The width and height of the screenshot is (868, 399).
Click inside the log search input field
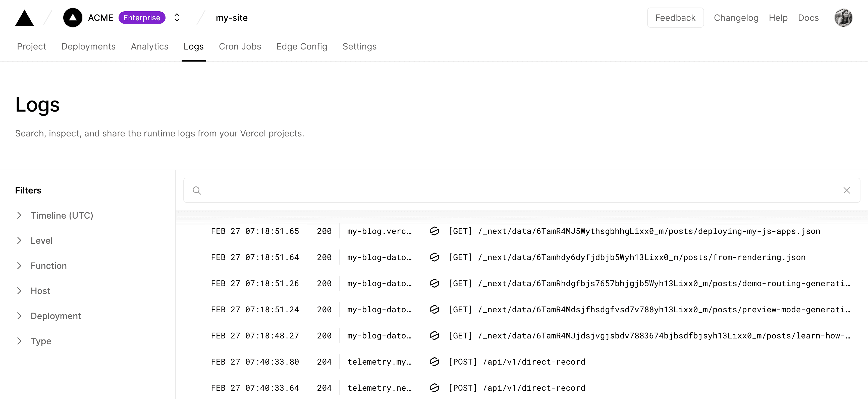coord(404,190)
